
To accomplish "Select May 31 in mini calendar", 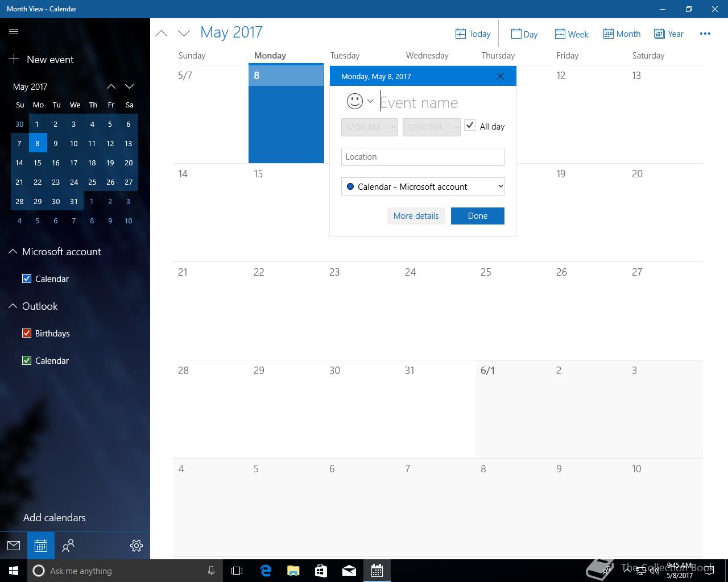I will pyautogui.click(x=74, y=201).
